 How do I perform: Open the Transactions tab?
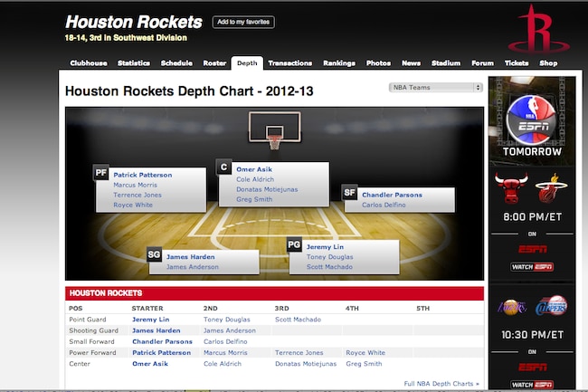coord(290,63)
